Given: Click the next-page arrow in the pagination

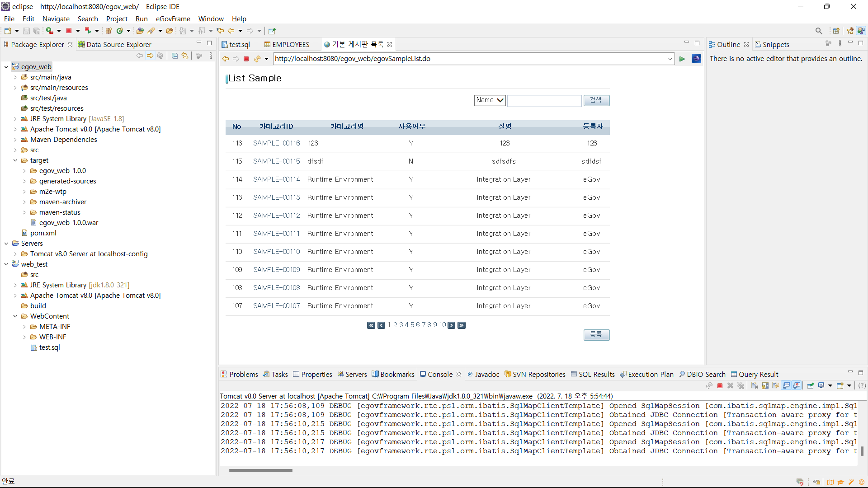Looking at the screenshot, I should pyautogui.click(x=451, y=325).
